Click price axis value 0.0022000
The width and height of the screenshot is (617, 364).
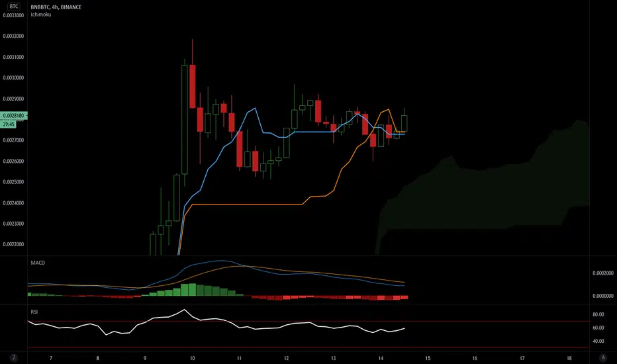[13, 244]
